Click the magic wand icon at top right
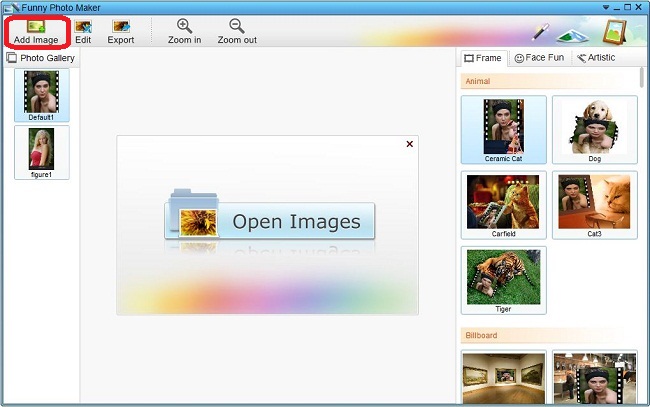 coord(541,32)
